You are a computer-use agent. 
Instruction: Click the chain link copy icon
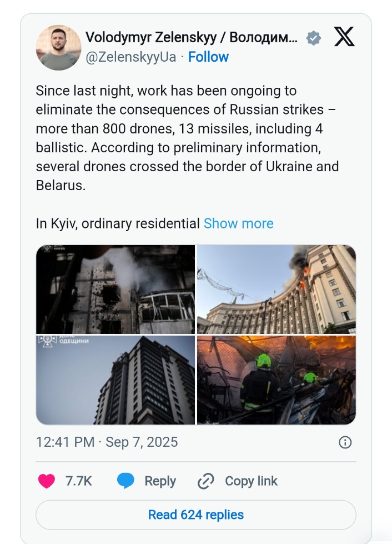pyautogui.click(x=206, y=481)
